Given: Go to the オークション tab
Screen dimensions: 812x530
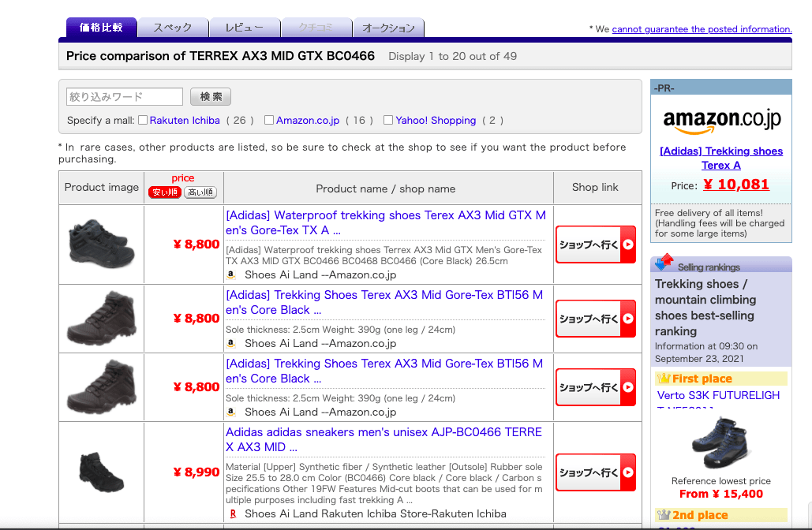Looking at the screenshot, I should (388, 28).
